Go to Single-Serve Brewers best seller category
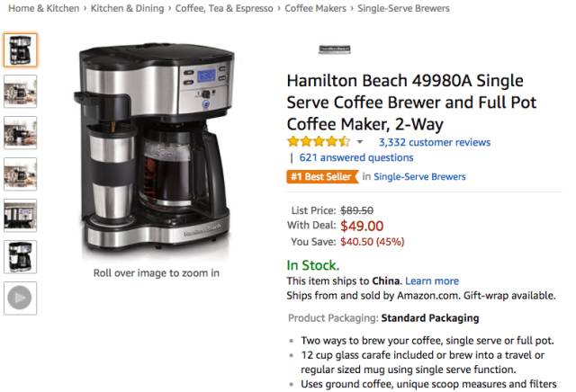Screen dimensions: 576x392 (x=419, y=176)
